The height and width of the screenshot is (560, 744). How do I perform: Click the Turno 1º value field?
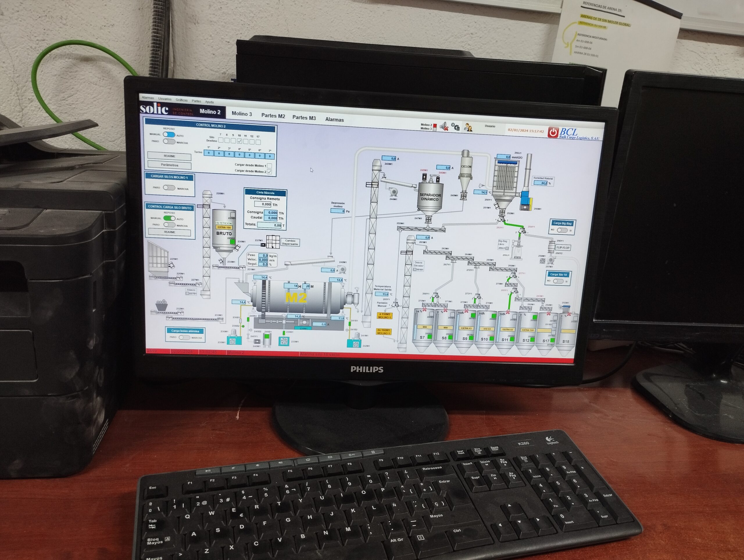209,153
